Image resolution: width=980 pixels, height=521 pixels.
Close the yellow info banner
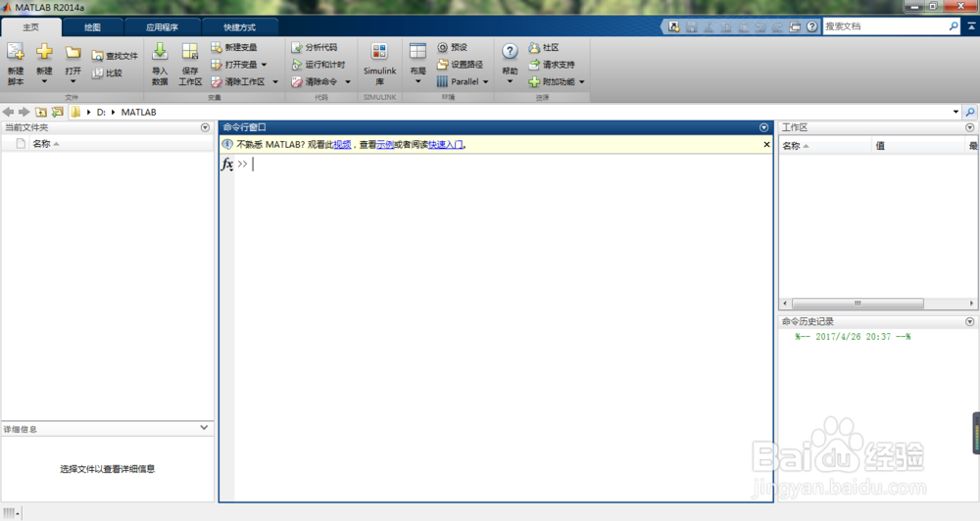click(766, 144)
